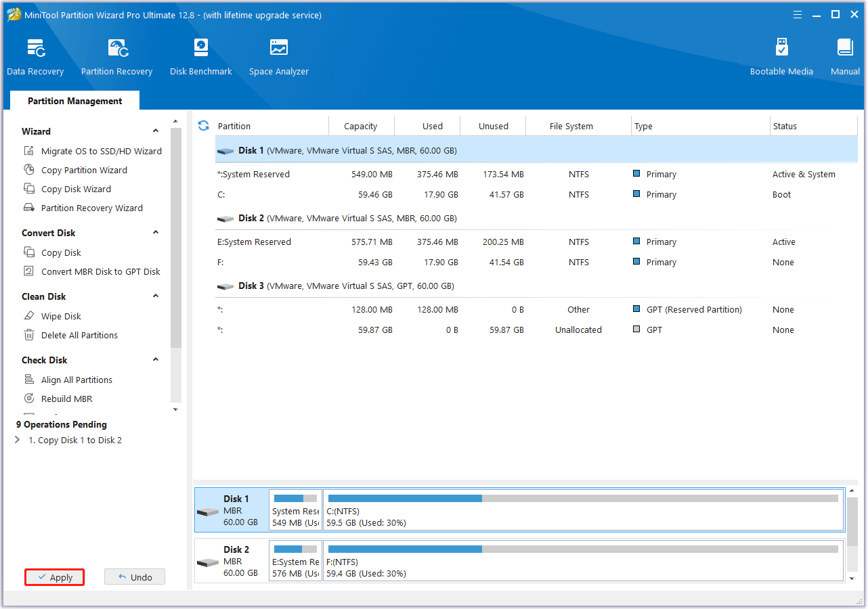Sort by the Capacity column header
The width and height of the screenshot is (868, 609).
point(360,127)
